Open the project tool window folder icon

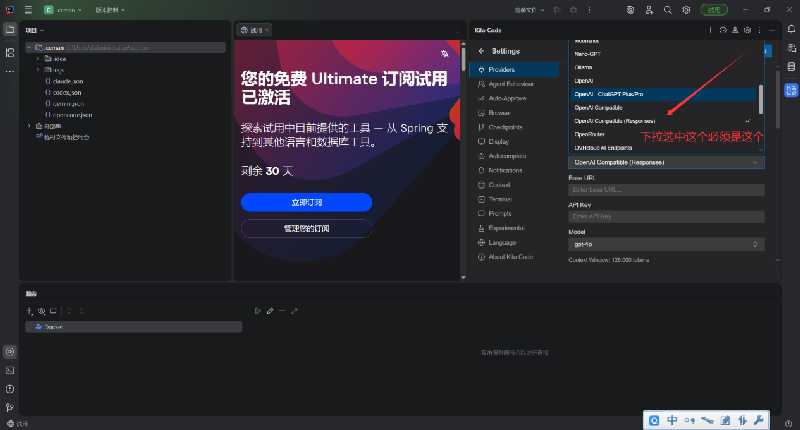click(x=9, y=29)
